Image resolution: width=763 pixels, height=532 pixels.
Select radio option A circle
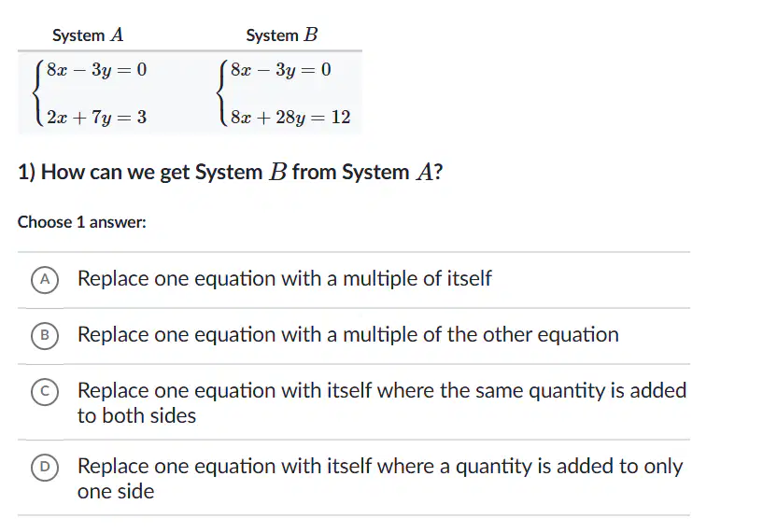pyautogui.click(x=45, y=280)
